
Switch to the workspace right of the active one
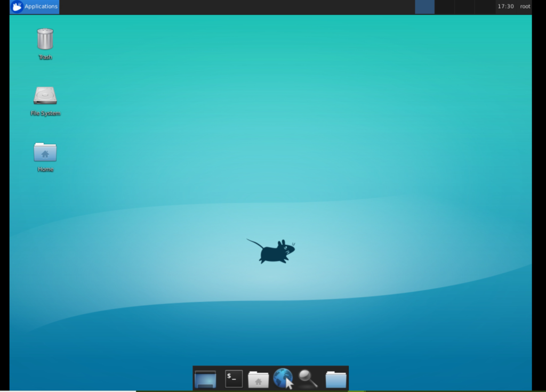444,6
